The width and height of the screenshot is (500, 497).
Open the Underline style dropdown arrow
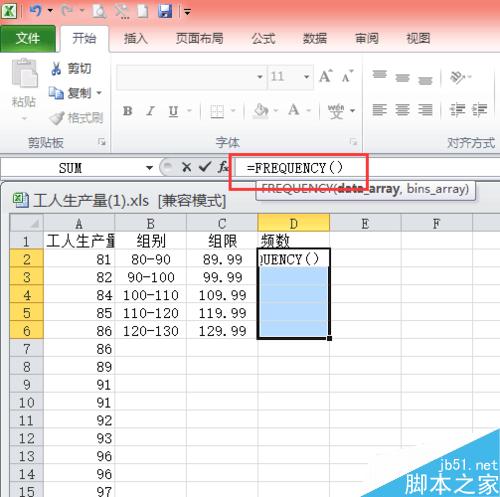tap(189, 110)
